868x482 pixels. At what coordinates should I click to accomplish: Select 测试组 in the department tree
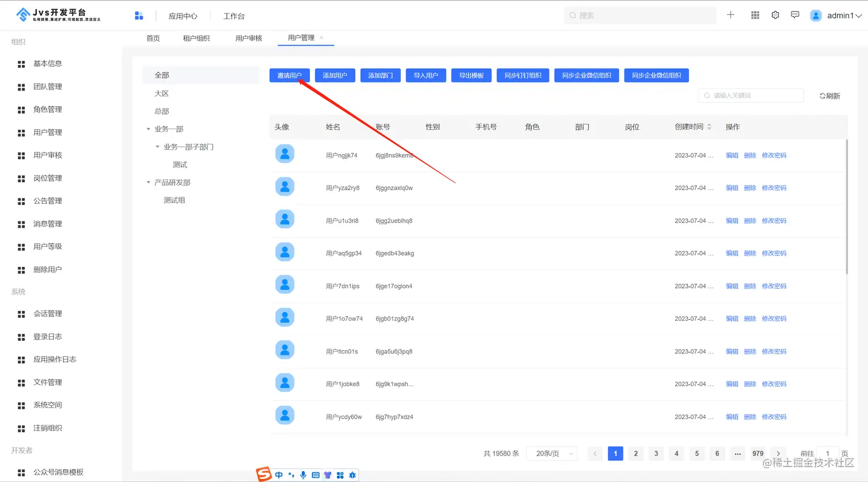175,200
